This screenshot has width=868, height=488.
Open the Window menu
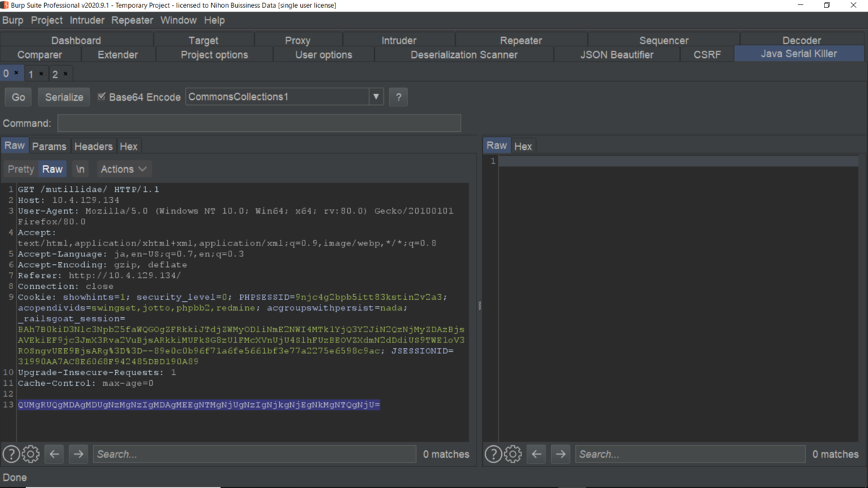point(179,20)
